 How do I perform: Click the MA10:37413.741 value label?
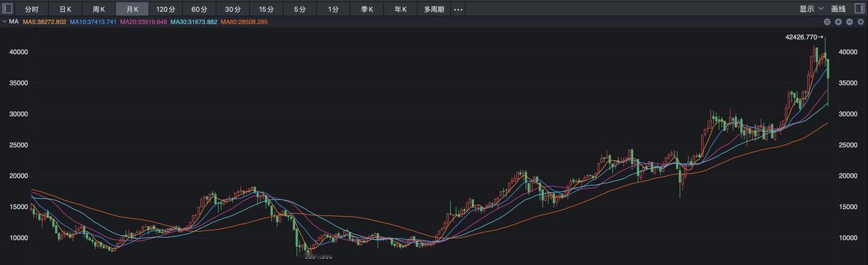click(x=93, y=22)
